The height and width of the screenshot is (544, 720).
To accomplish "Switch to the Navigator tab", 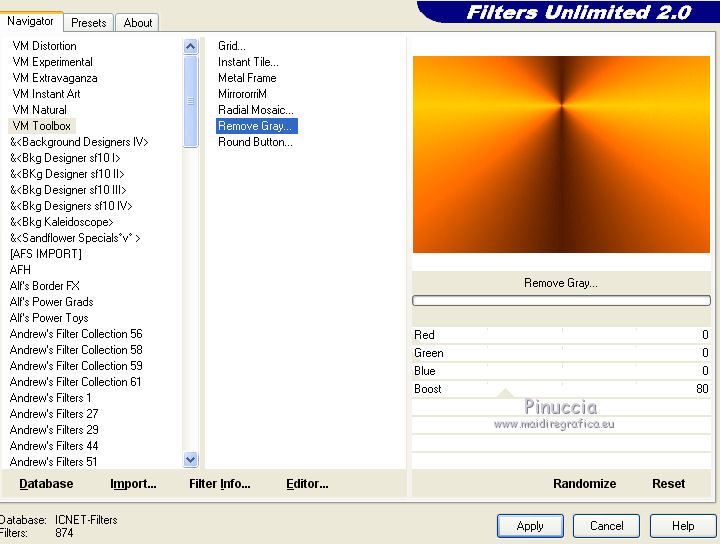I will 30,21.
